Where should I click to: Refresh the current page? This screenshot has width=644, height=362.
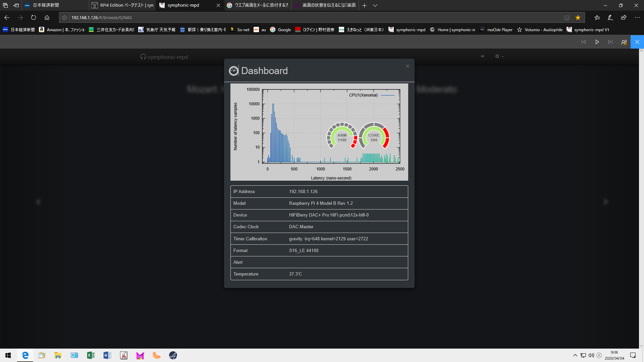click(34, 17)
